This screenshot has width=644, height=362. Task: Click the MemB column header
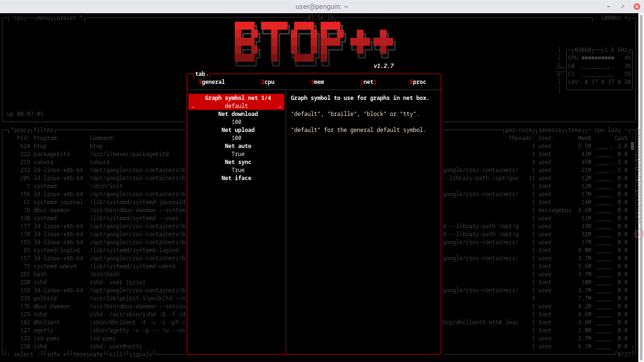[585, 138]
